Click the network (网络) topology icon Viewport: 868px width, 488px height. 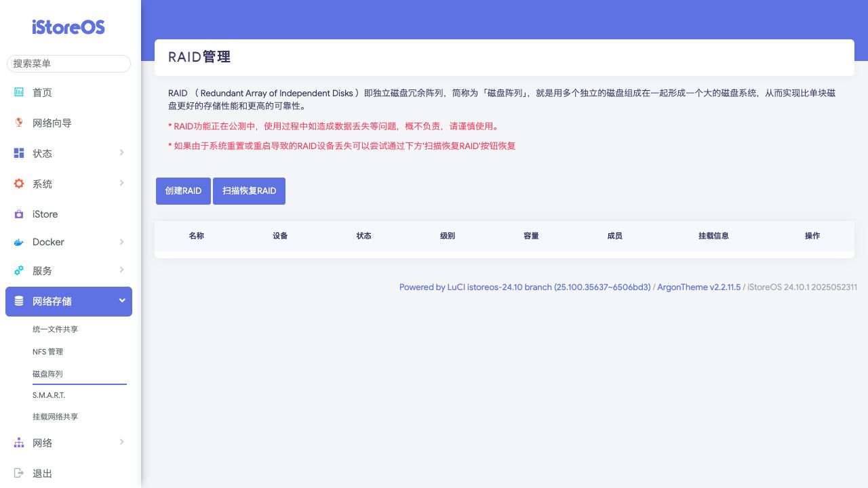[19, 443]
